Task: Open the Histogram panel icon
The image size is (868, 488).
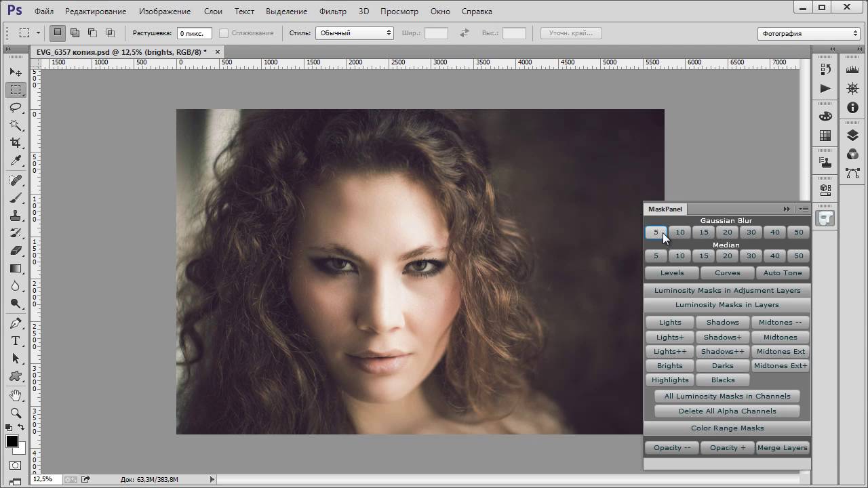Action: [852, 69]
